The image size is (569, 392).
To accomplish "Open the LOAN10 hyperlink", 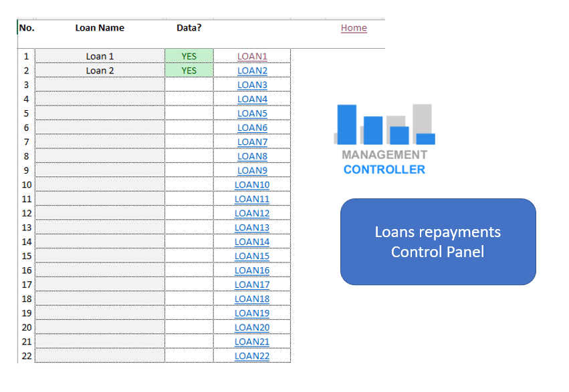I will (x=252, y=185).
